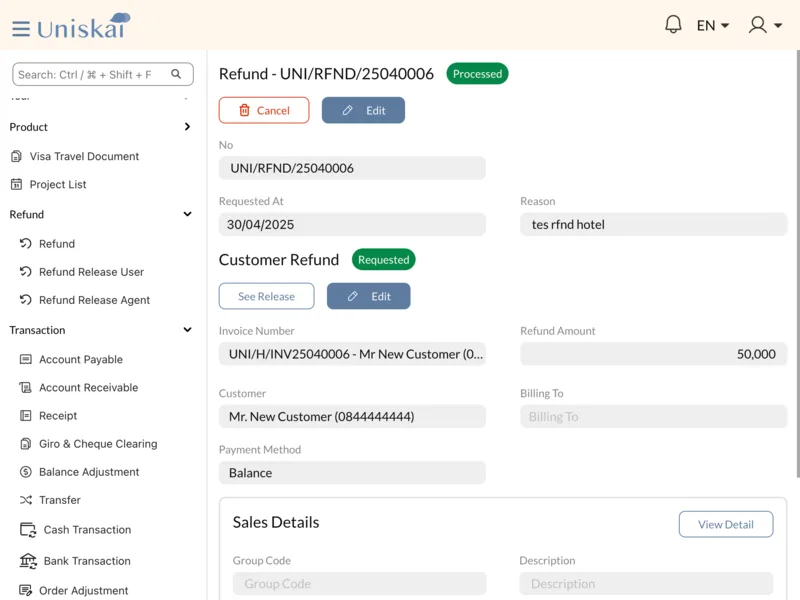800x600 pixels.
Task: Open Balance Adjustment page
Action: [89, 472]
